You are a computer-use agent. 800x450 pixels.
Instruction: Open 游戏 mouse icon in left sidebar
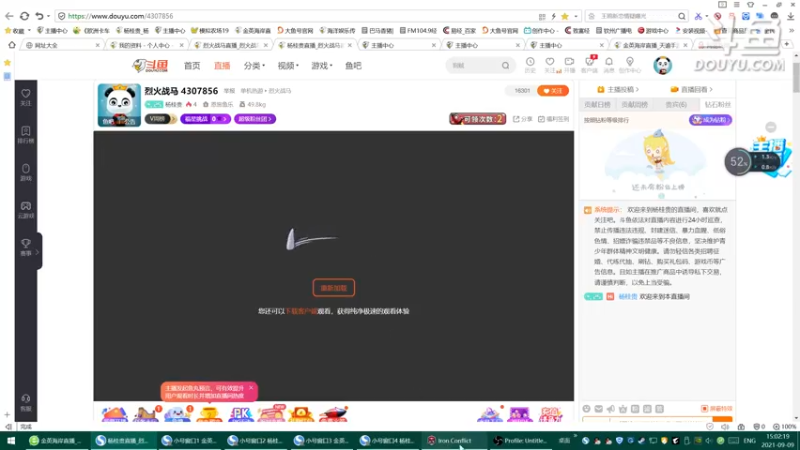coord(26,172)
